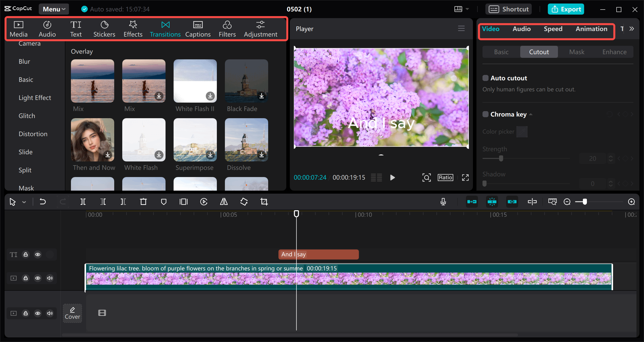Click the Delete right split icon
The height and width of the screenshot is (342, 644).
tap(123, 202)
